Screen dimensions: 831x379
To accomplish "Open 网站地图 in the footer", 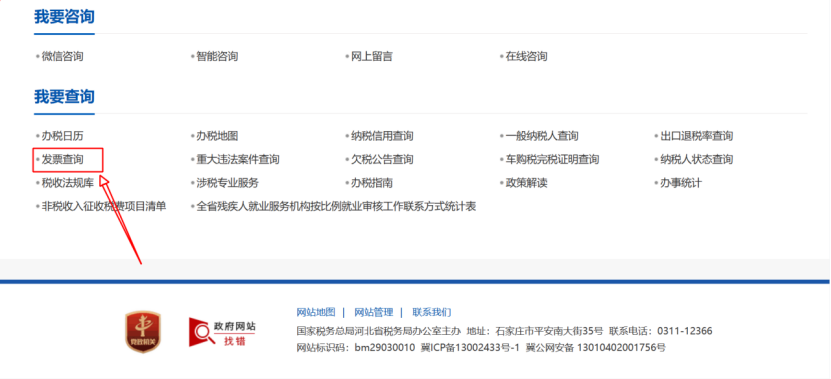I will pyautogui.click(x=316, y=312).
